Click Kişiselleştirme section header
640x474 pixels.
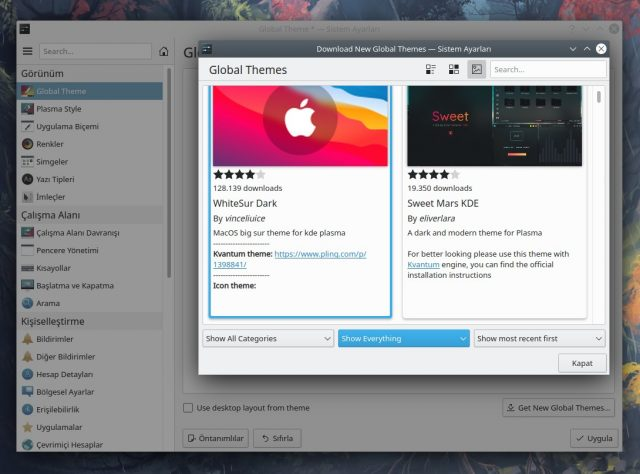click(90, 321)
